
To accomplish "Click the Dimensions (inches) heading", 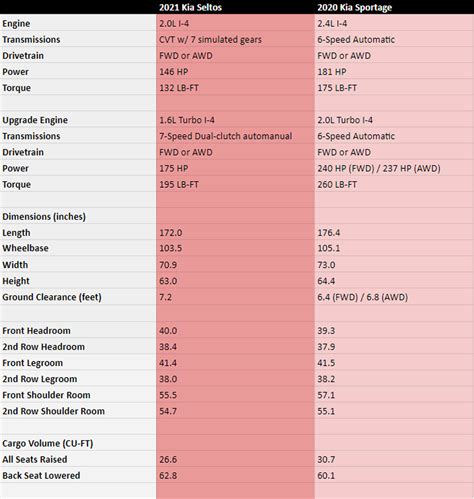I will click(x=44, y=217).
